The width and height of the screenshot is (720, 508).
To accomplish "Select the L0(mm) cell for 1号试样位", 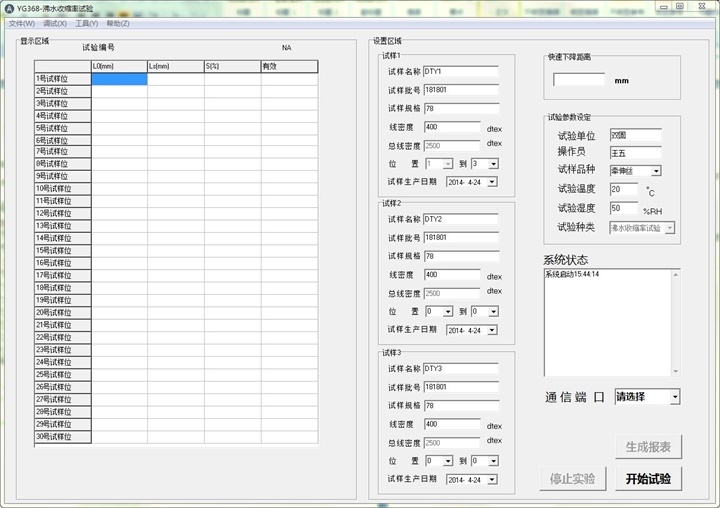I will 118,79.
